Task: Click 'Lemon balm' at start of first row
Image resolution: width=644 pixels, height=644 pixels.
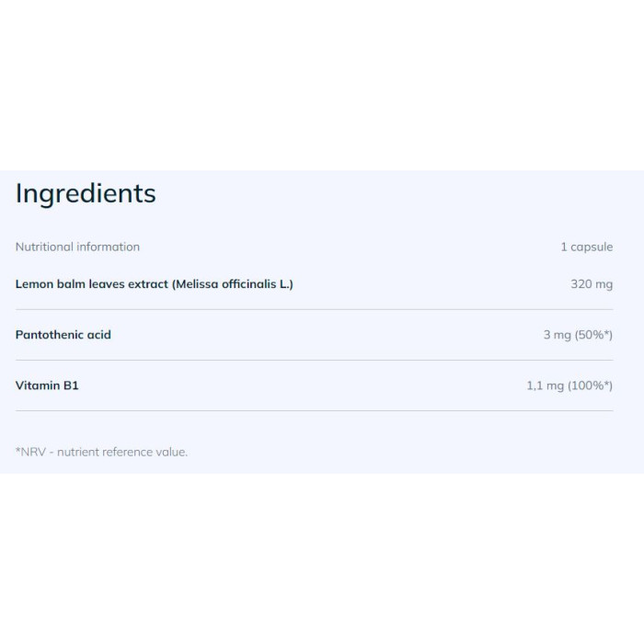Action: point(50,284)
